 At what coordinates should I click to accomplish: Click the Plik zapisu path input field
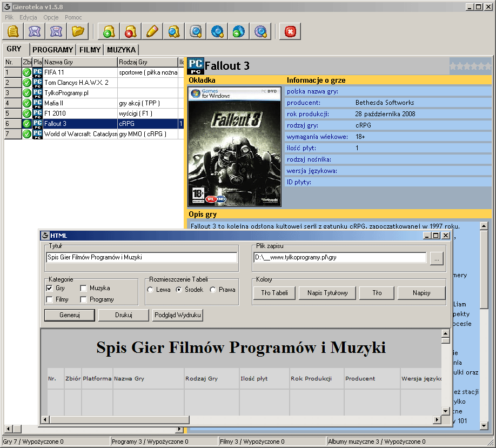340,257
